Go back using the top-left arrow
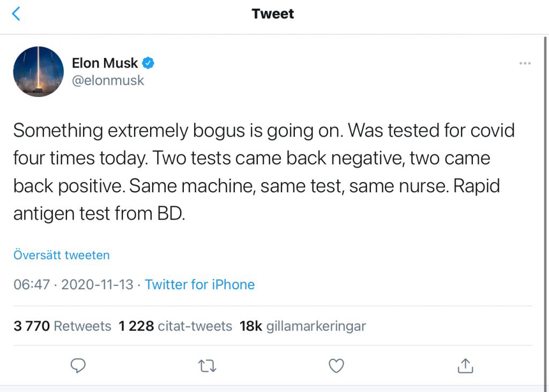549x392 pixels. (x=16, y=14)
